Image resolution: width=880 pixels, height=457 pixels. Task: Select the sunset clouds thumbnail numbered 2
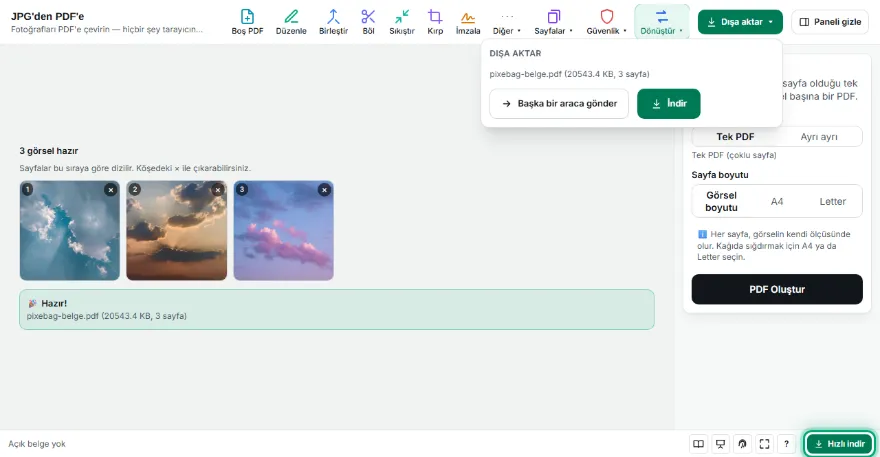click(177, 230)
